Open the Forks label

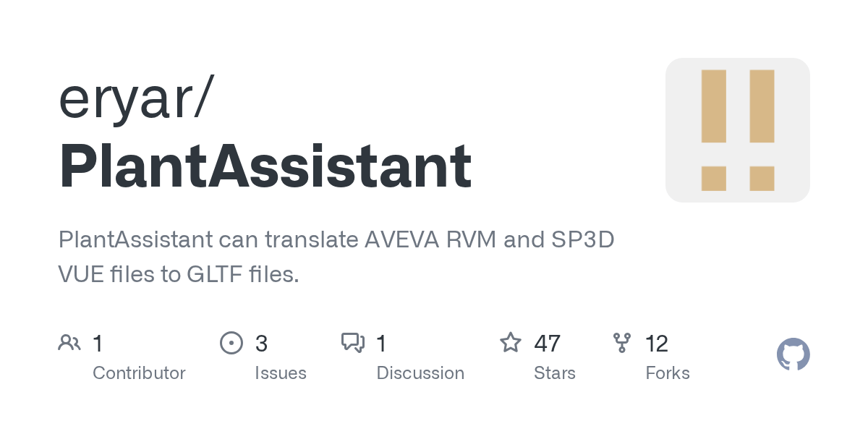(x=667, y=373)
